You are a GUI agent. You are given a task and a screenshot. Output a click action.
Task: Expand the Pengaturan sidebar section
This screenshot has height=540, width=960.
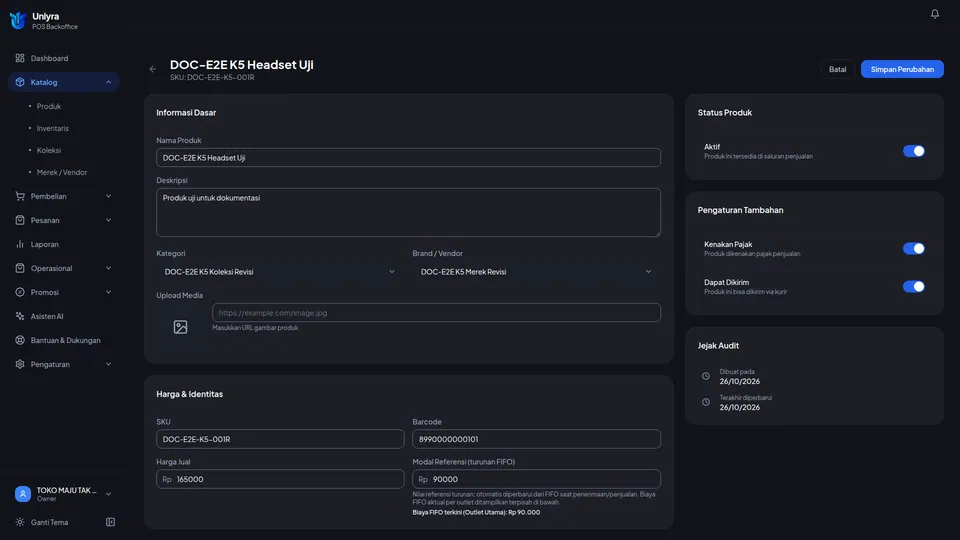click(64, 364)
